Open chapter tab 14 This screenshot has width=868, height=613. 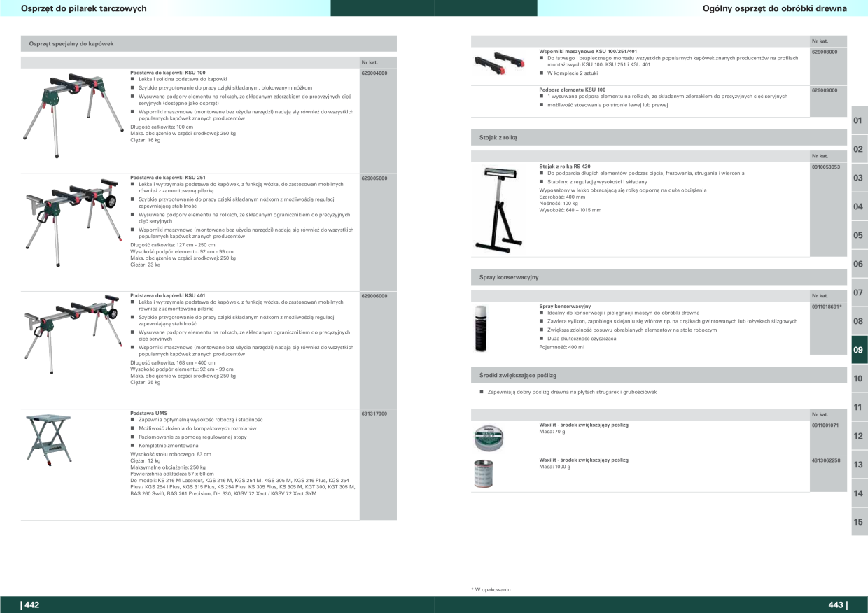pos(859,493)
